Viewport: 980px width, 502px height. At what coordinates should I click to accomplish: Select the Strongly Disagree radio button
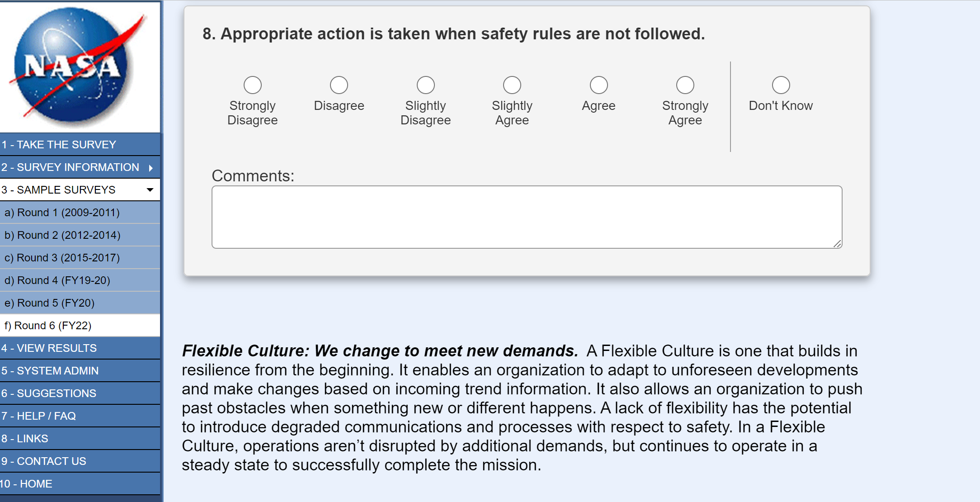253,85
